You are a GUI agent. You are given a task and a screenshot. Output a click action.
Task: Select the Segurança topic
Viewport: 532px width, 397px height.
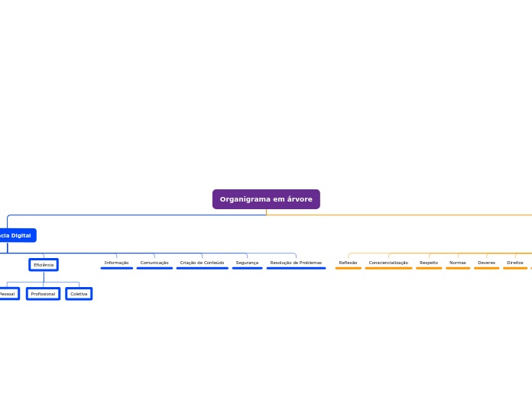[x=247, y=263]
